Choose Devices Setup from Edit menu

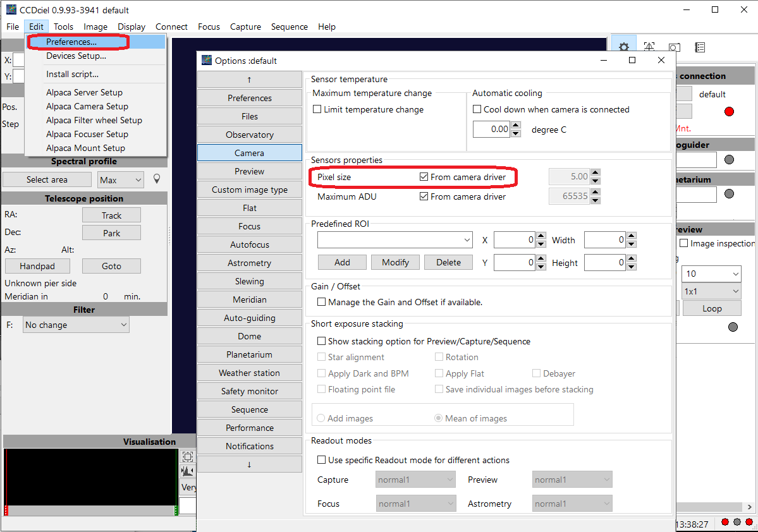tap(76, 56)
